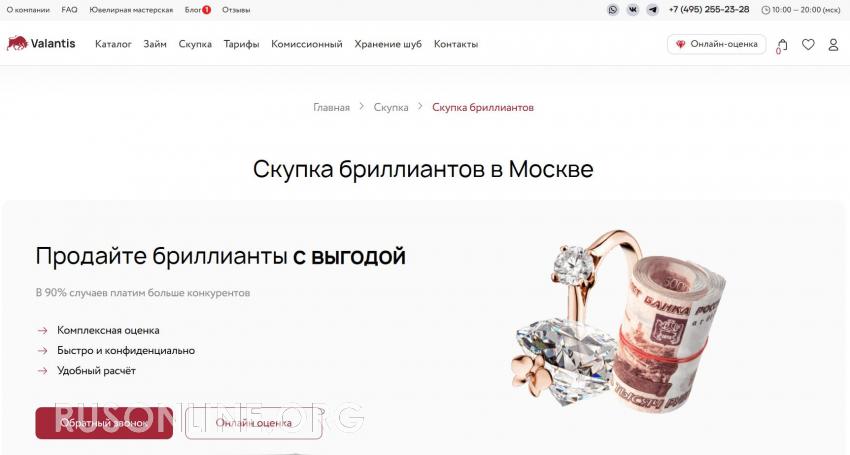
Task: Open the Хранение шуб page
Action: (388, 44)
